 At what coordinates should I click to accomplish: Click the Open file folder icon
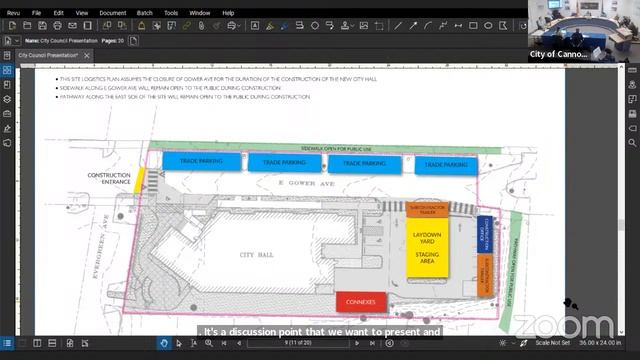coord(27,26)
